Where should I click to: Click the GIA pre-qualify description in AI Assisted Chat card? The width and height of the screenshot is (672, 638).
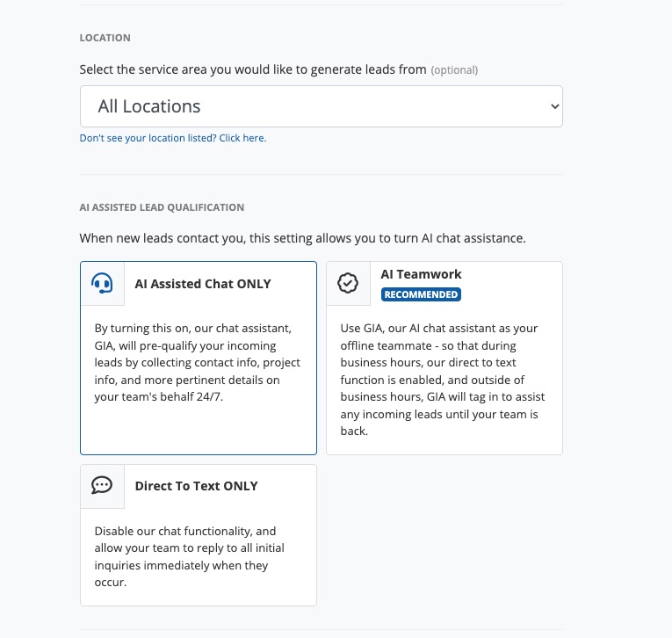tap(198, 362)
